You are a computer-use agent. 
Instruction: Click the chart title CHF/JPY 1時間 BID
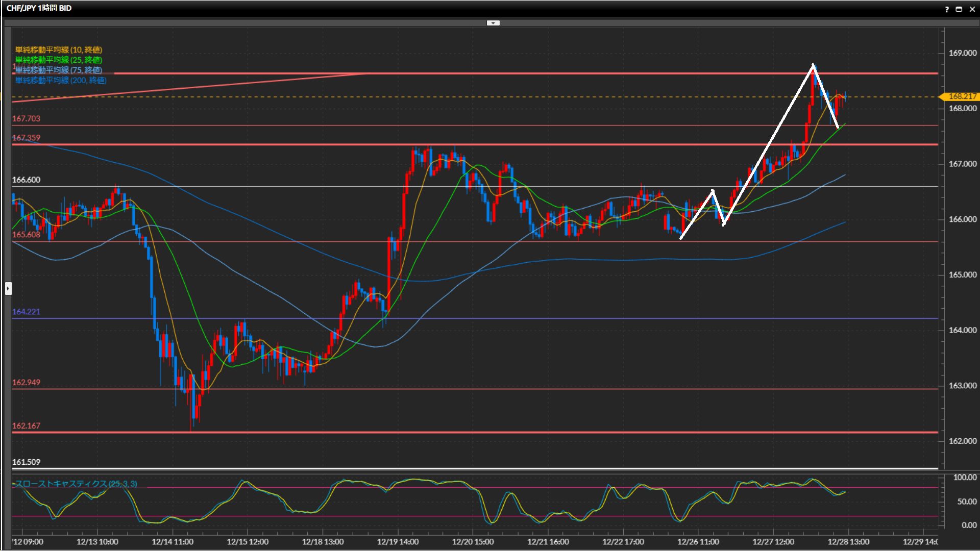[x=39, y=8]
